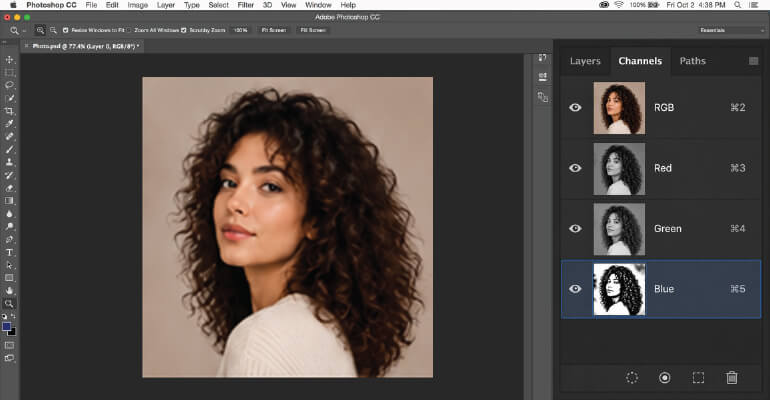770x400 pixels.
Task: Hide the Red channel
Action: [x=575, y=168]
